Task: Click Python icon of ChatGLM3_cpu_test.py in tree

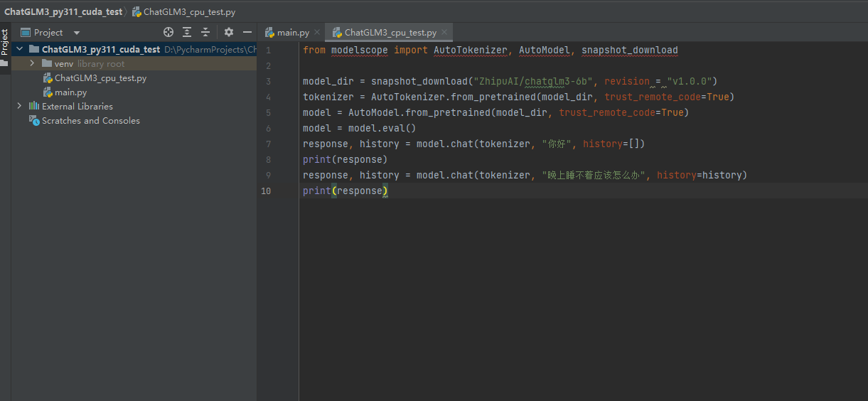Action: [48, 77]
